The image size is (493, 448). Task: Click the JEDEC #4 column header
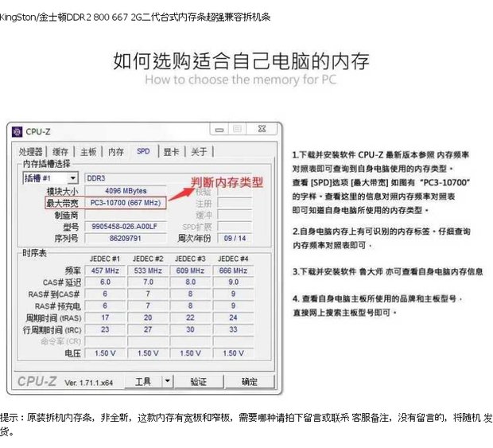(233, 259)
